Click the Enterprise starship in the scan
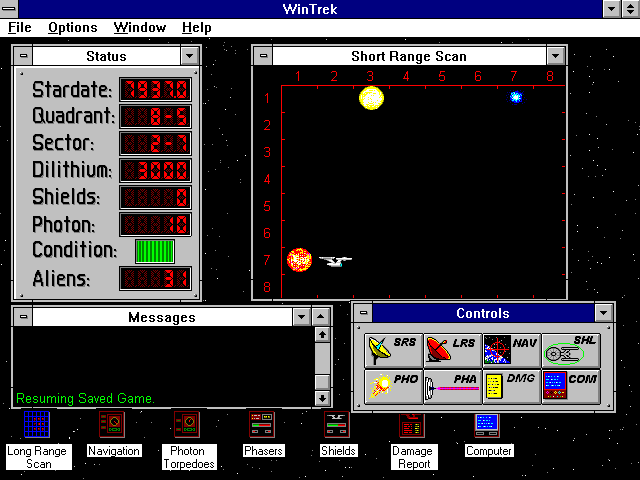640x480 pixels. coord(336,261)
